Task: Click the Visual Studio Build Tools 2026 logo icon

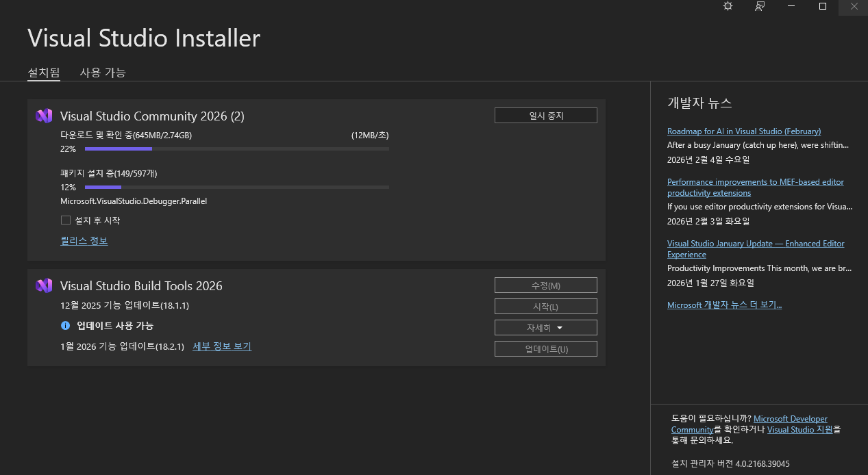Action: tap(44, 286)
